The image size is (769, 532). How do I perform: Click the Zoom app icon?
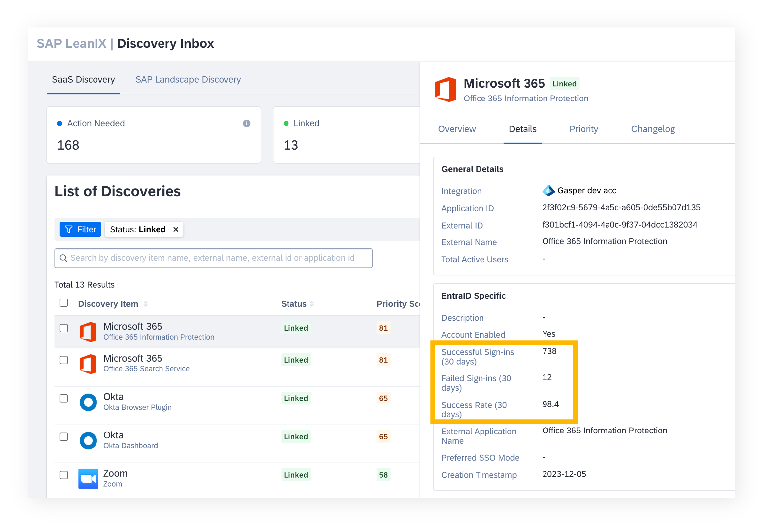coord(88,479)
